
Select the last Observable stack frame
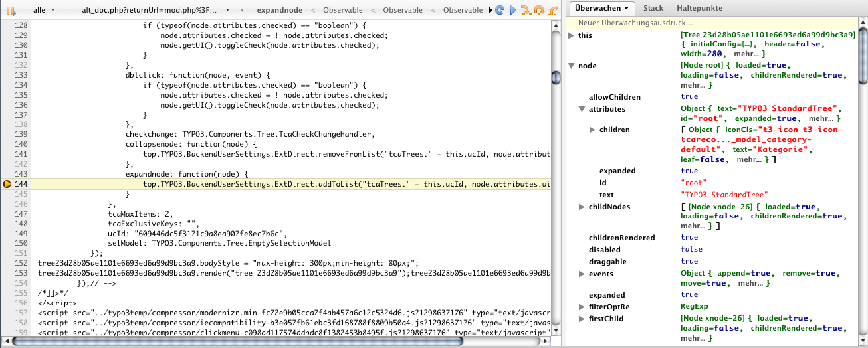[463, 10]
